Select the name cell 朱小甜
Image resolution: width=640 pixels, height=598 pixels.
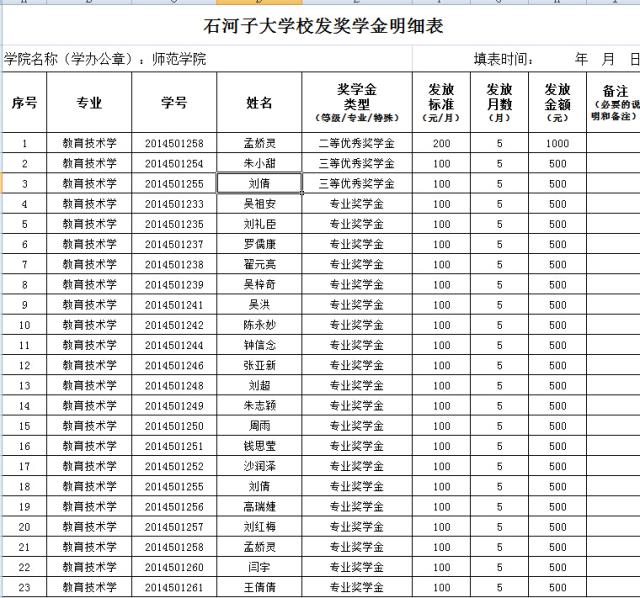pos(259,163)
